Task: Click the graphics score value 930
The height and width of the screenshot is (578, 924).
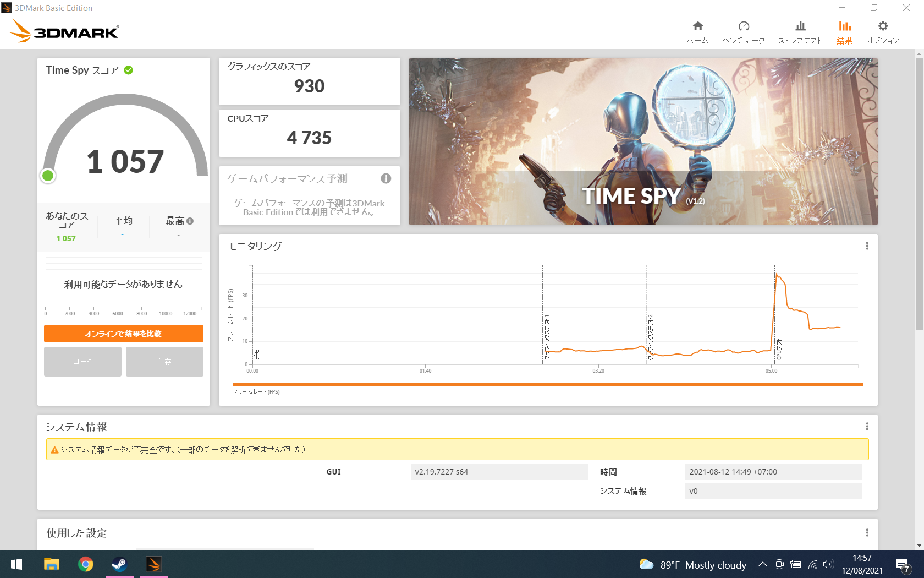Action: point(310,86)
